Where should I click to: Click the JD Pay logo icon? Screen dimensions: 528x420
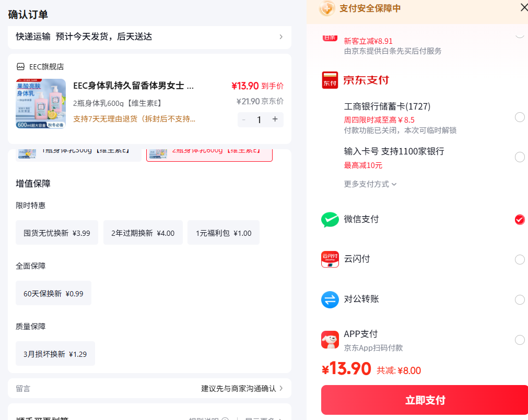click(x=330, y=80)
